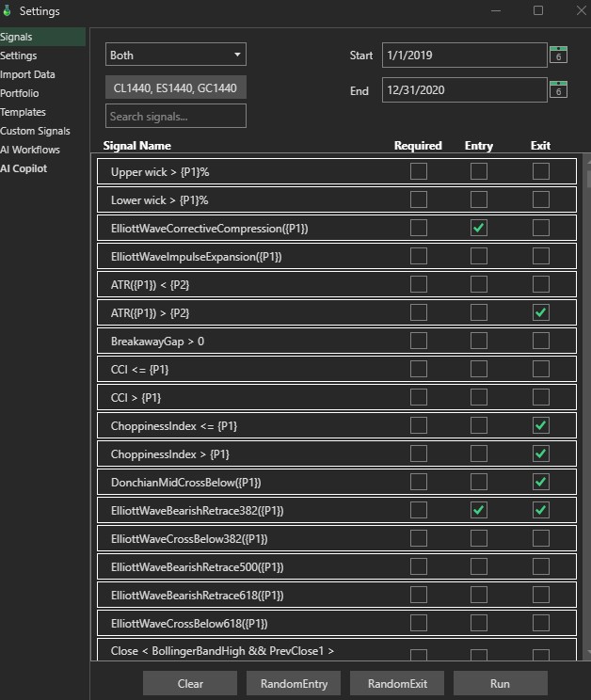Check Entry for ATR({P1}) < {P2}

(479, 284)
